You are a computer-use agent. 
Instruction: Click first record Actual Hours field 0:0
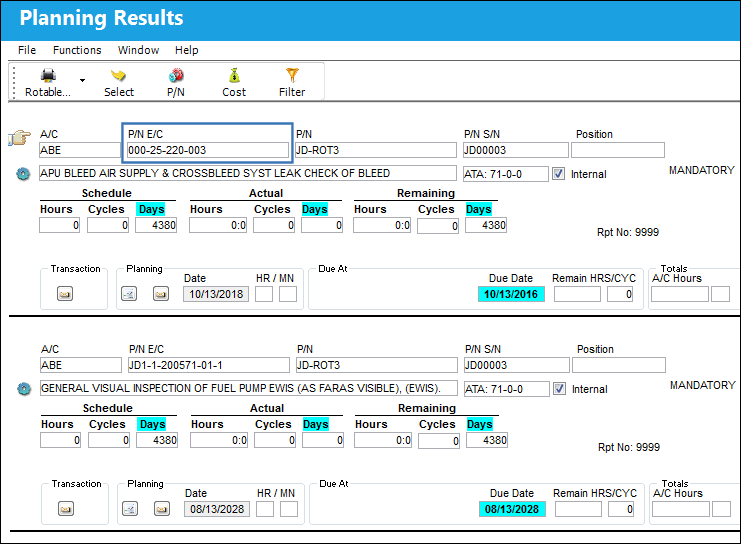[x=218, y=225]
